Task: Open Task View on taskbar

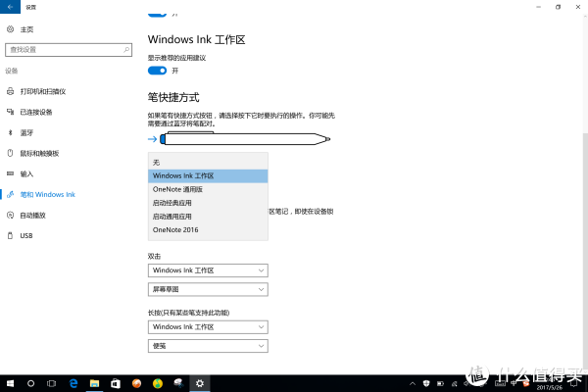Action: [x=51, y=383]
